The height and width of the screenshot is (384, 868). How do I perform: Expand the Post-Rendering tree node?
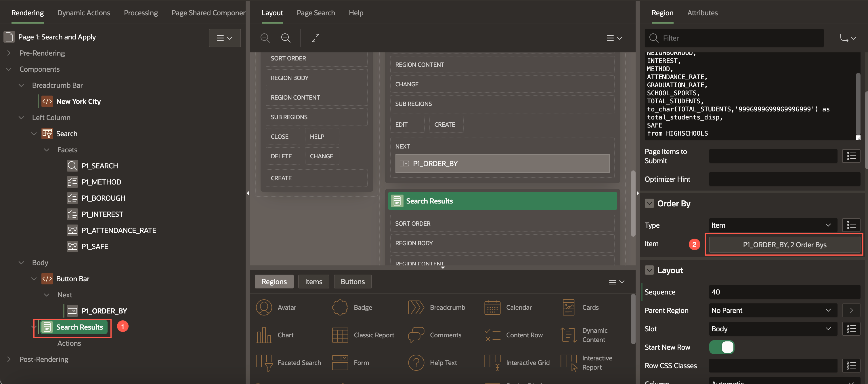coord(9,360)
